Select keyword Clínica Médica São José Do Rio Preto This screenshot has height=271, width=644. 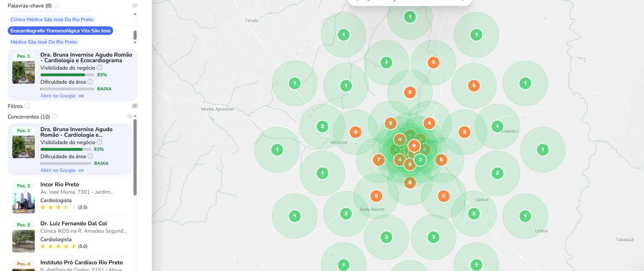tap(52, 19)
